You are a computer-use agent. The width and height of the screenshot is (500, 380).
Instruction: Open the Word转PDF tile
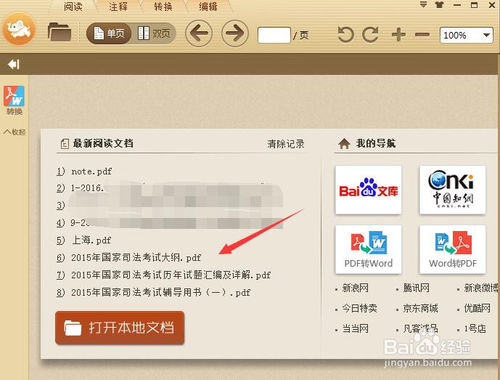click(x=452, y=249)
